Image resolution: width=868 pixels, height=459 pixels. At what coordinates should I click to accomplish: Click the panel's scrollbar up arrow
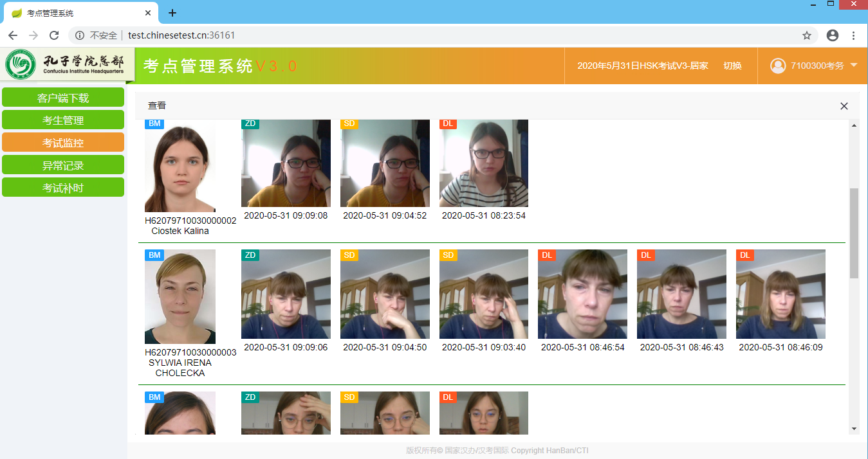tap(854, 125)
